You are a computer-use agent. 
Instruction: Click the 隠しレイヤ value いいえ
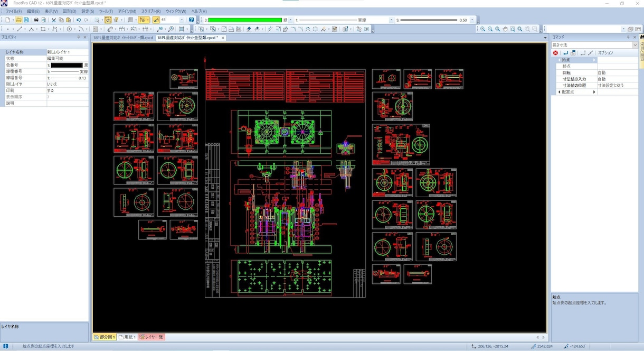pos(68,84)
